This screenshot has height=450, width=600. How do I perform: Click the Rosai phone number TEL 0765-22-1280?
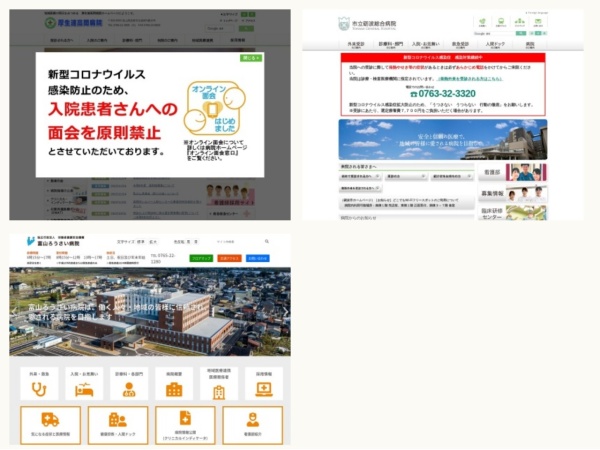tap(162, 258)
